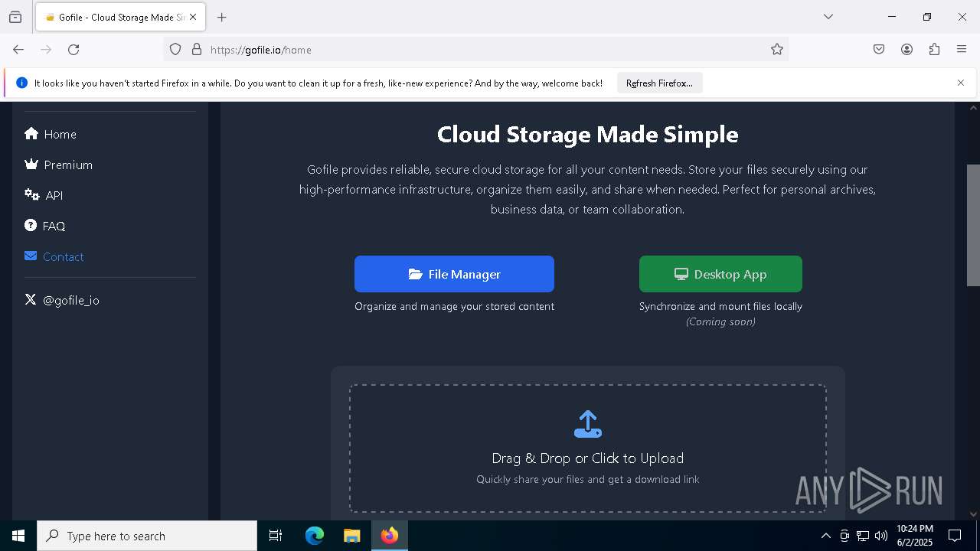
Task: Show hidden system tray icons
Action: point(825,536)
